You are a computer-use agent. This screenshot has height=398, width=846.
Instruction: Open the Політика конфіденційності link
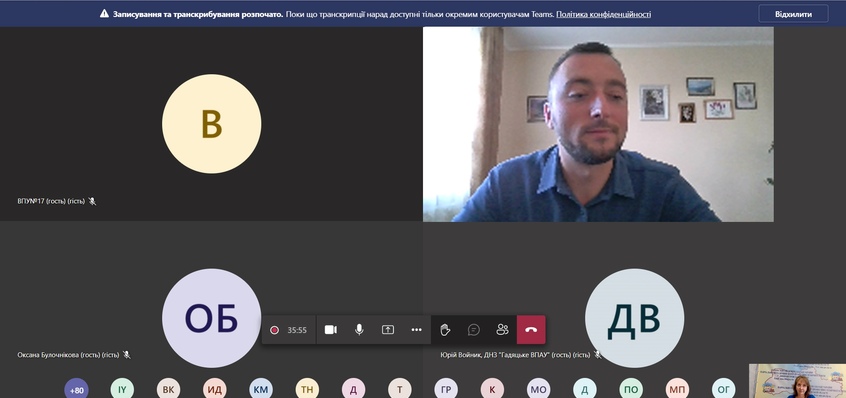click(603, 14)
